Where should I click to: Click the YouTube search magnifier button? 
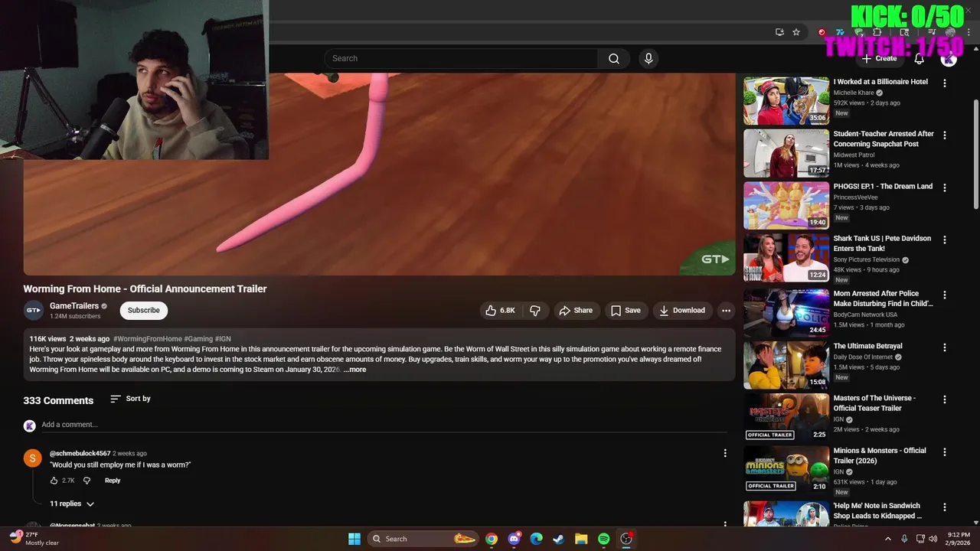(x=614, y=58)
